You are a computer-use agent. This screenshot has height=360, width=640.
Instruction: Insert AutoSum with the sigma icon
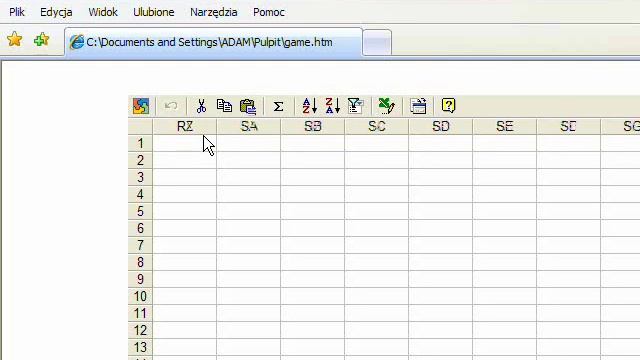pos(278,107)
